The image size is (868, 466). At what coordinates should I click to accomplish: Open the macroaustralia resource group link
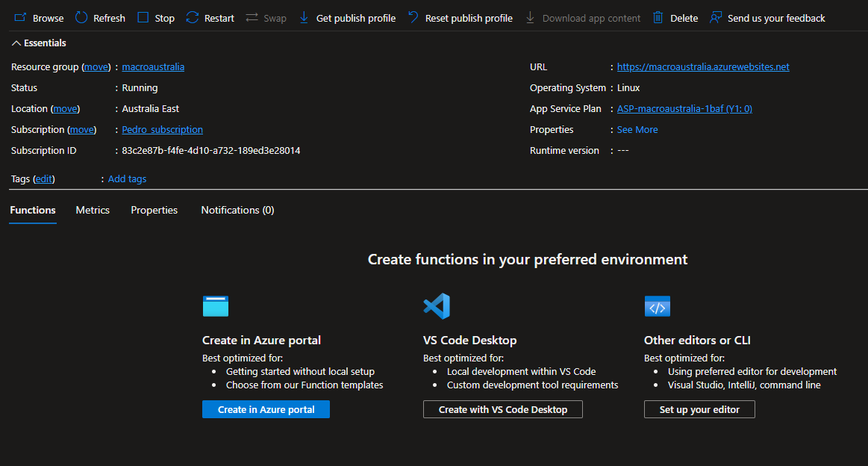153,67
